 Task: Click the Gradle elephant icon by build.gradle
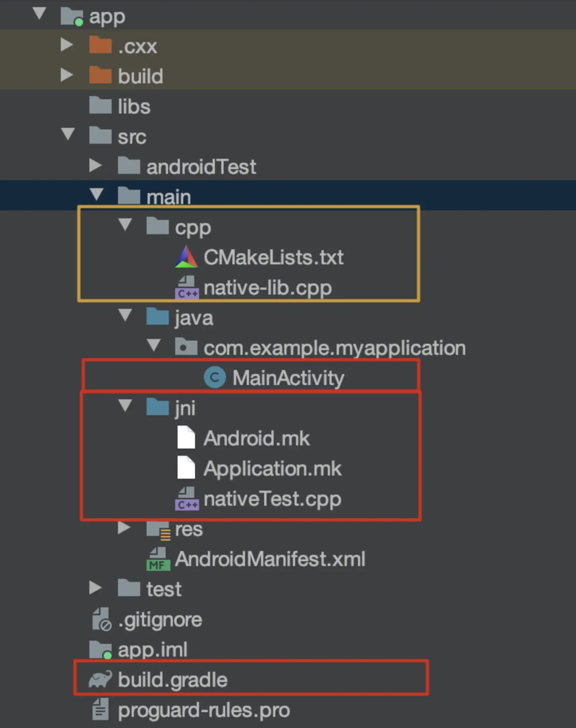tap(100, 680)
